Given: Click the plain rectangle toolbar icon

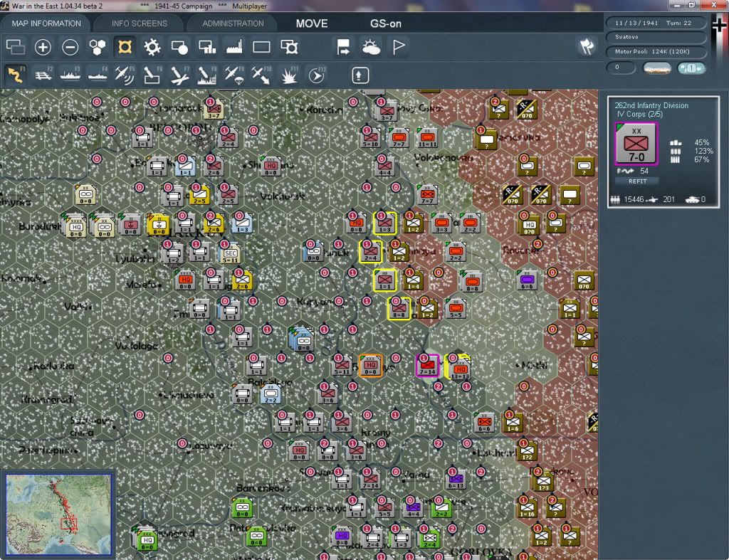Looking at the screenshot, I should (261, 47).
